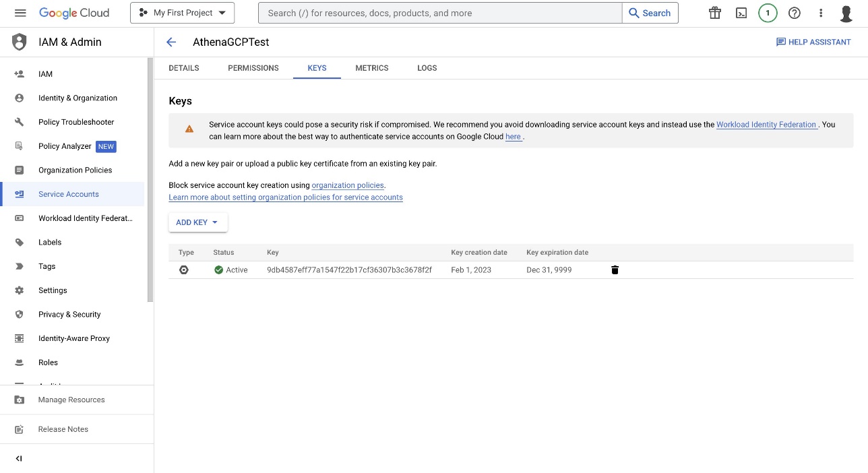Click the Settings gear sidebar icon
This screenshot has height=473, width=868.
click(x=20, y=290)
